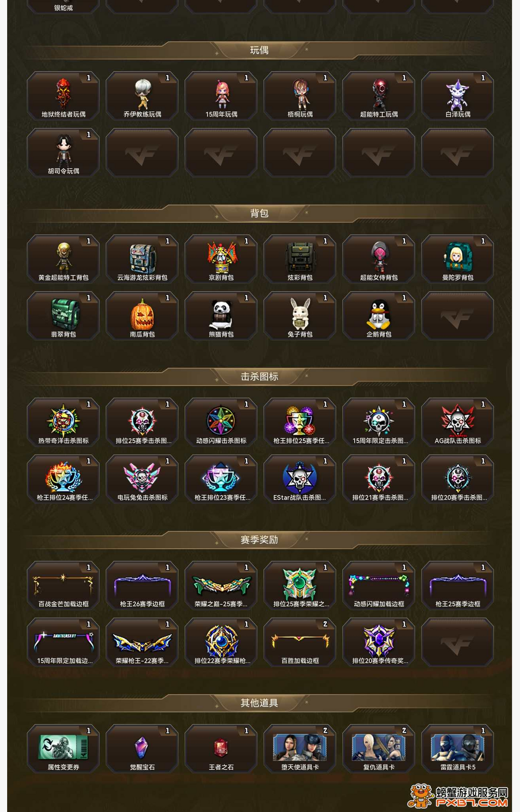Open the 雷霆道具卡5 card thumbnail

click(457, 748)
